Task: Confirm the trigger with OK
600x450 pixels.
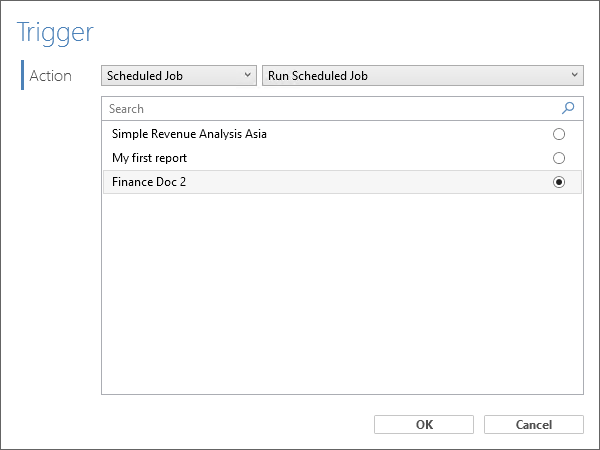Action: pos(424,425)
